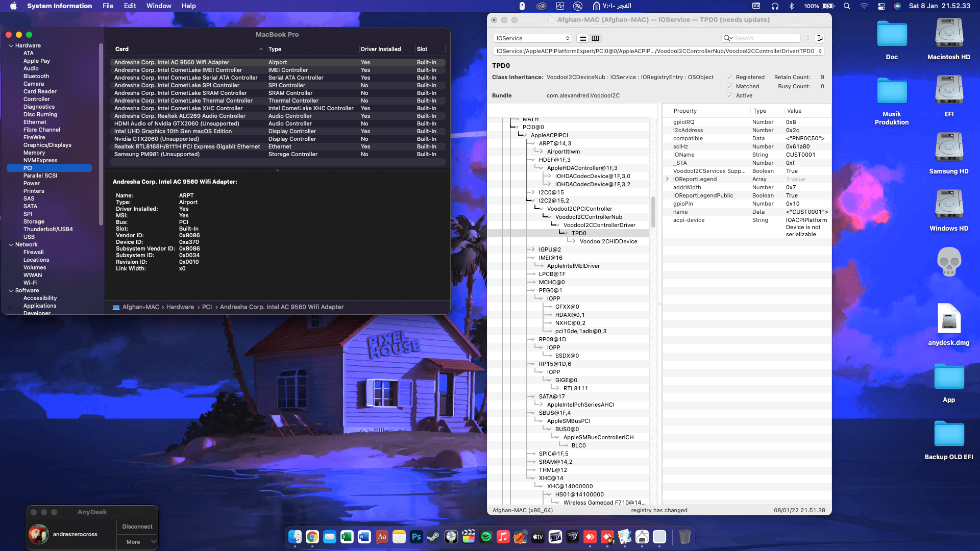This screenshot has height=551, width=980.
Task: Open the Trash in the Dock
Action: (x=685, y=537)
